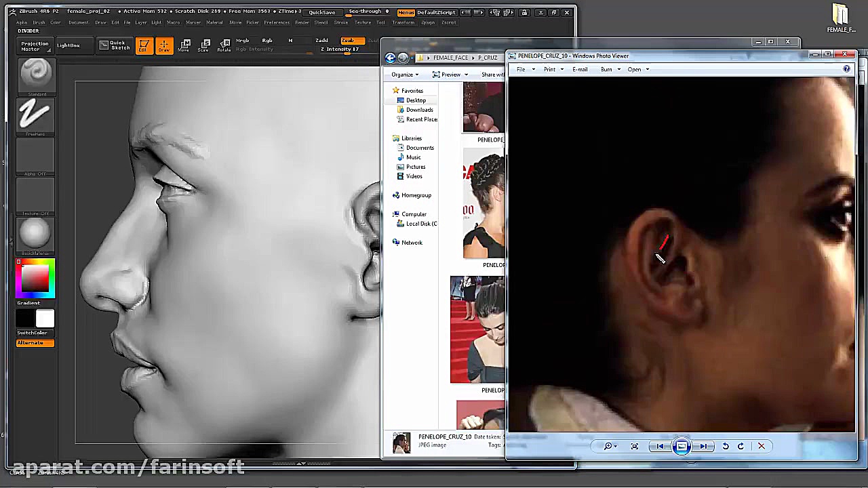Open the Alpha Off slot
This screenshot has height=488, width=868.
35,157
